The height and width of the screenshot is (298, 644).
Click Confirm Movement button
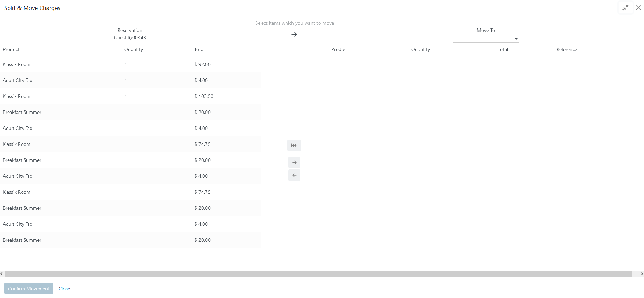pos(29,289)
